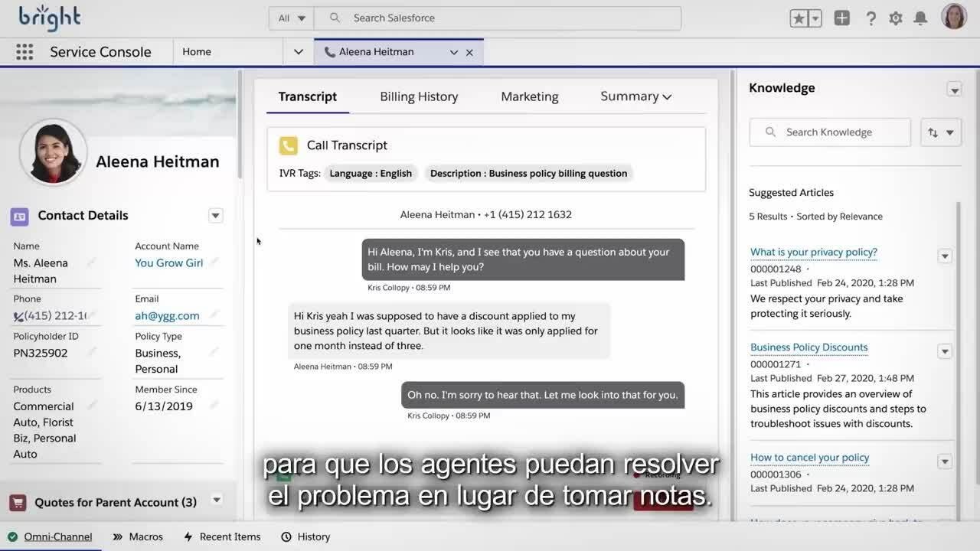Switch to the Billing History tab

point(419,96)
